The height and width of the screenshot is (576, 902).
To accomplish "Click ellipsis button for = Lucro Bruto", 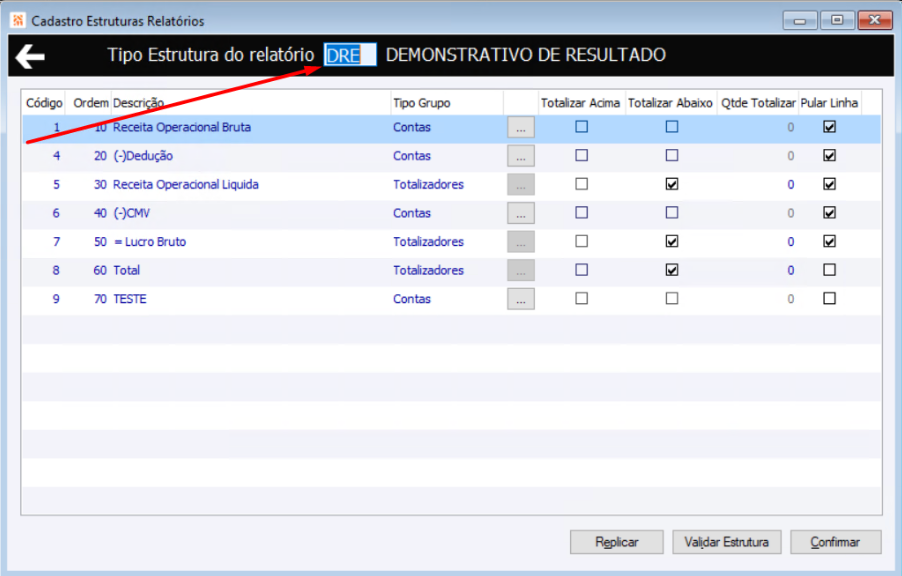I will [521, 242].
